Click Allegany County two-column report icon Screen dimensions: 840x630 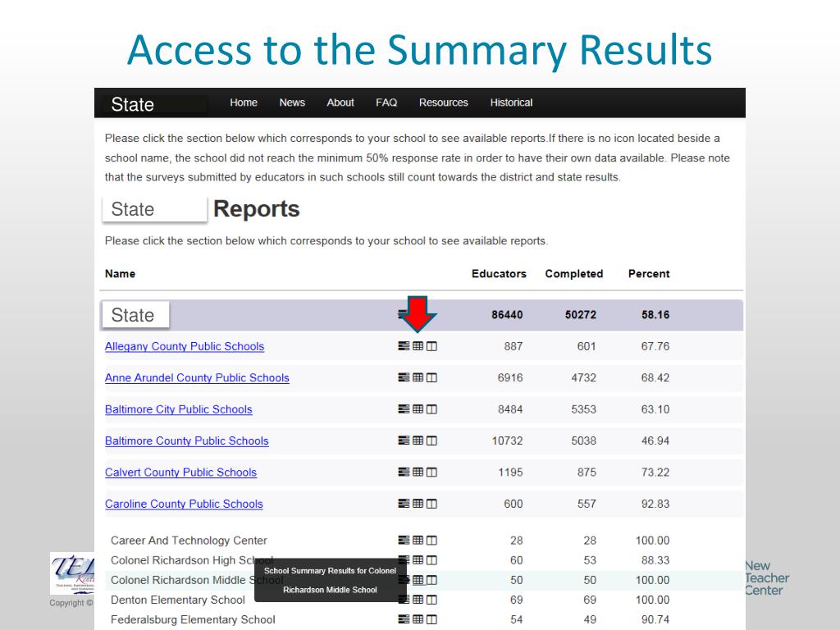[431, 346]
